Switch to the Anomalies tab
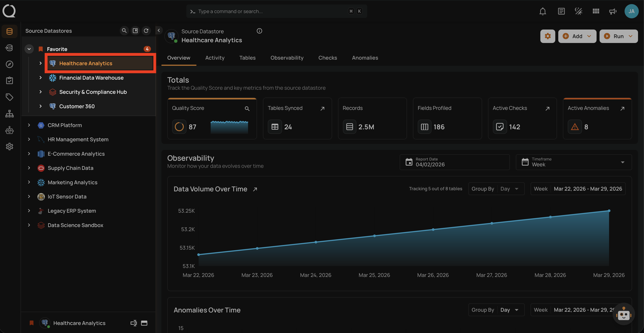The width and height of the screenshot is (644, 333). point(365,58)
